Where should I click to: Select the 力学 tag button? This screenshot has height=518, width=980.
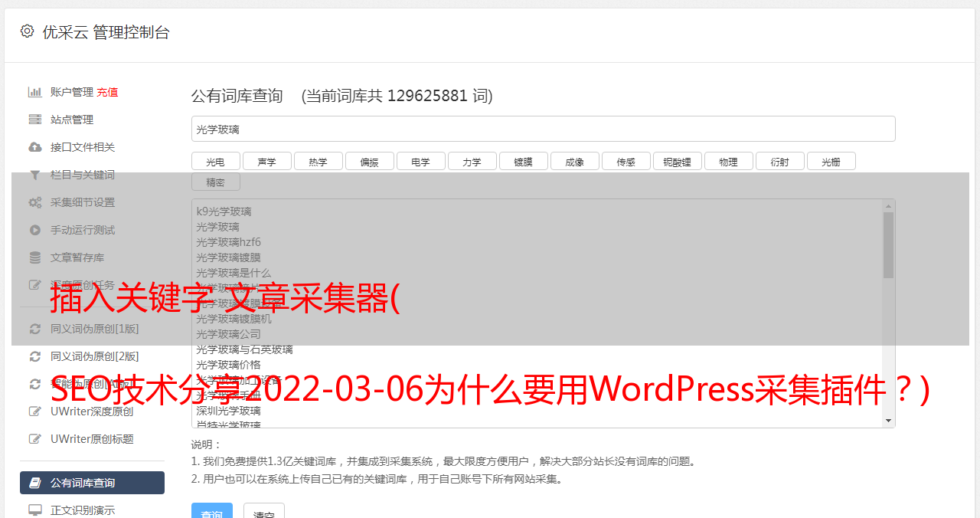tap(472, 161)
